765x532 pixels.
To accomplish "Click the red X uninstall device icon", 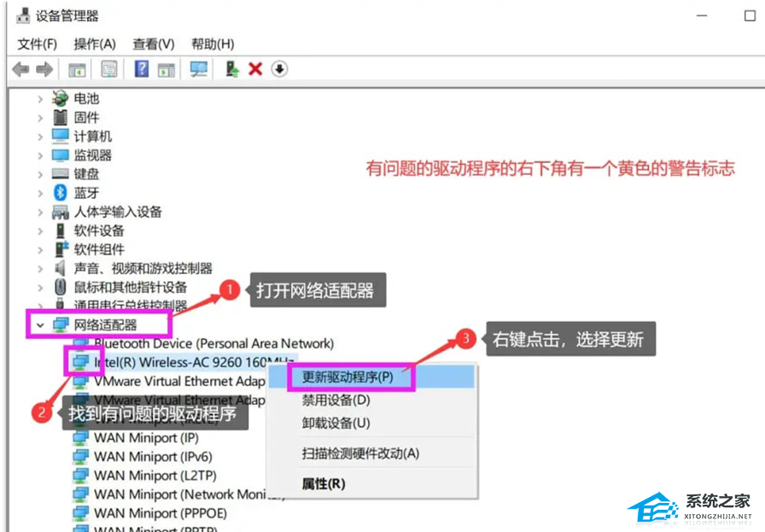I will 254,69.
